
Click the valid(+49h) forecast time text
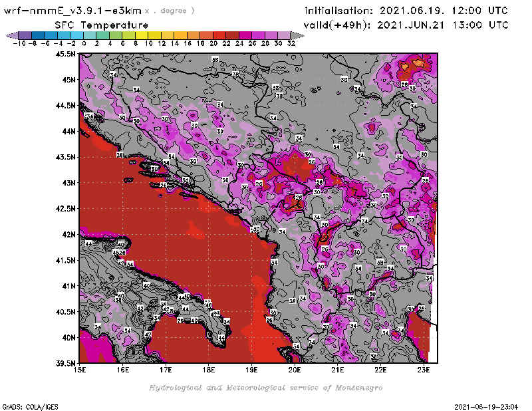[x=406, y=25]
